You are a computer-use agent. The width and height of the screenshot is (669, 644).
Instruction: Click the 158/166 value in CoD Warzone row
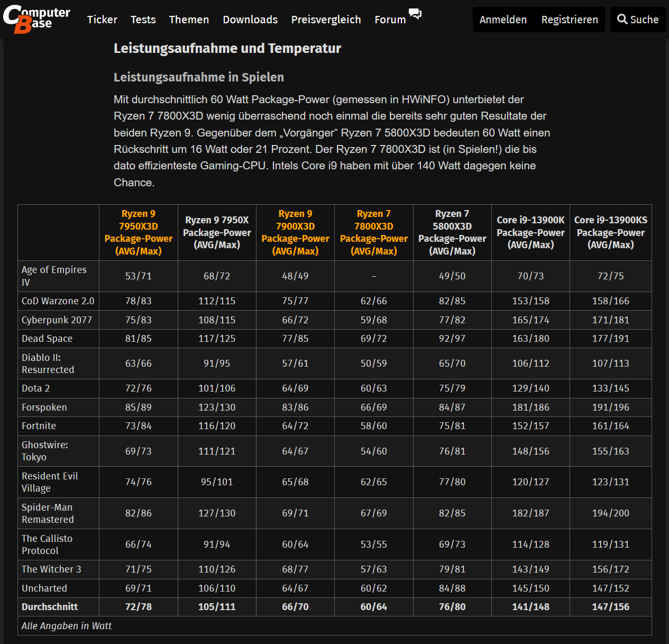tap(611, 301)
